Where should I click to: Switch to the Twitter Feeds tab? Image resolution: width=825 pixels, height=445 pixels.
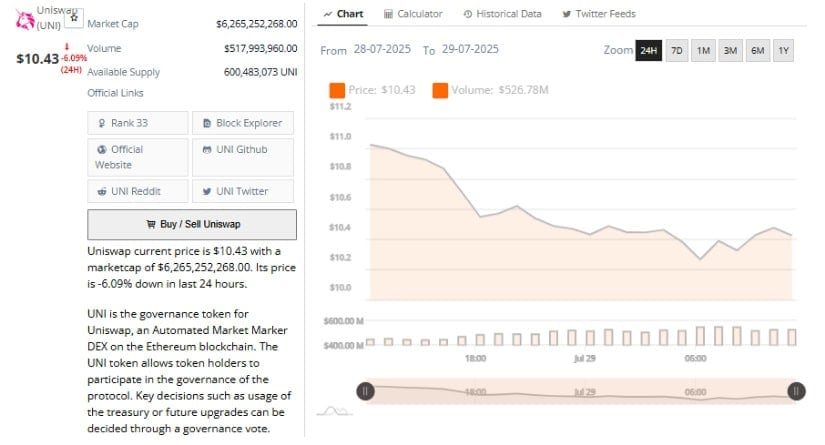(599, 14)
